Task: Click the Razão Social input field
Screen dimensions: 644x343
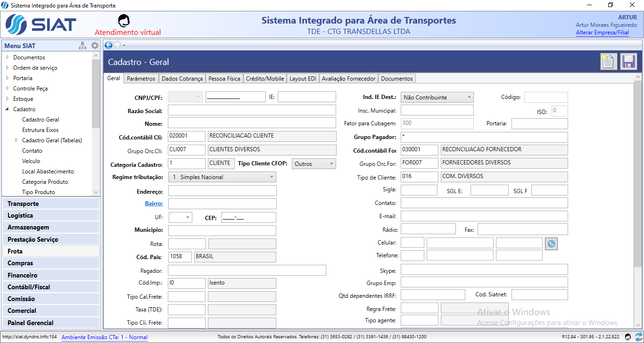Action: point(252,110)
